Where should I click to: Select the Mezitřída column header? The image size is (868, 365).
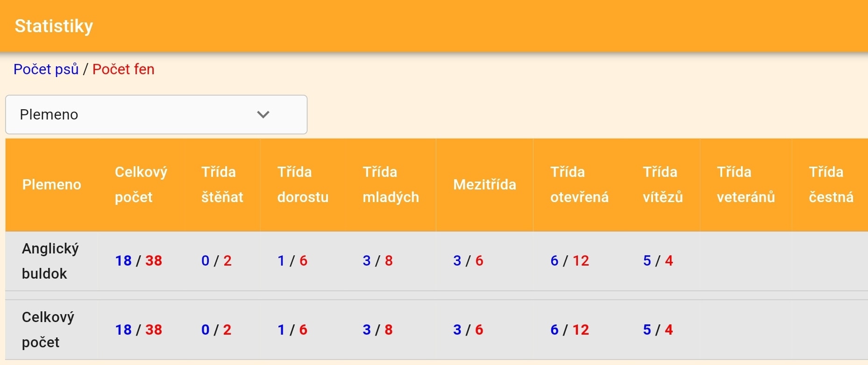click(484, 184)
